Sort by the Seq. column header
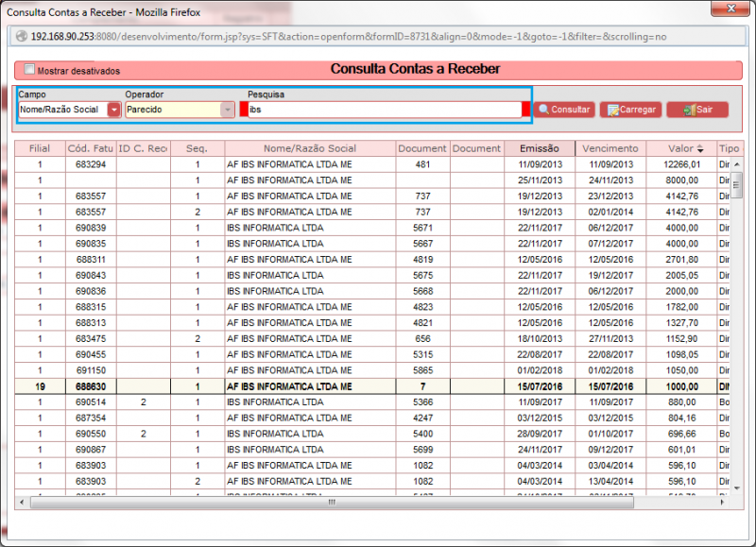Image resolution: width=756 pixels, height=547 pixels. pyautogui.click(x=198, y=148)
